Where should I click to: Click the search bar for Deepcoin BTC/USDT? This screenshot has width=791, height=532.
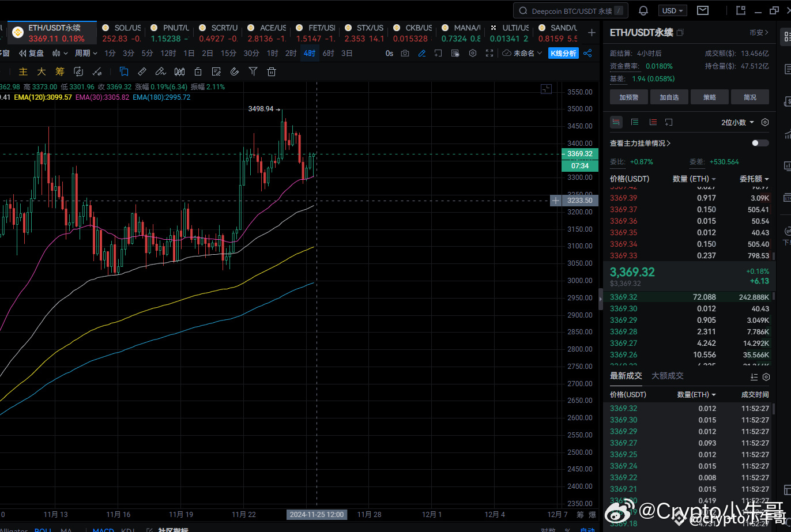pos(570,10)
